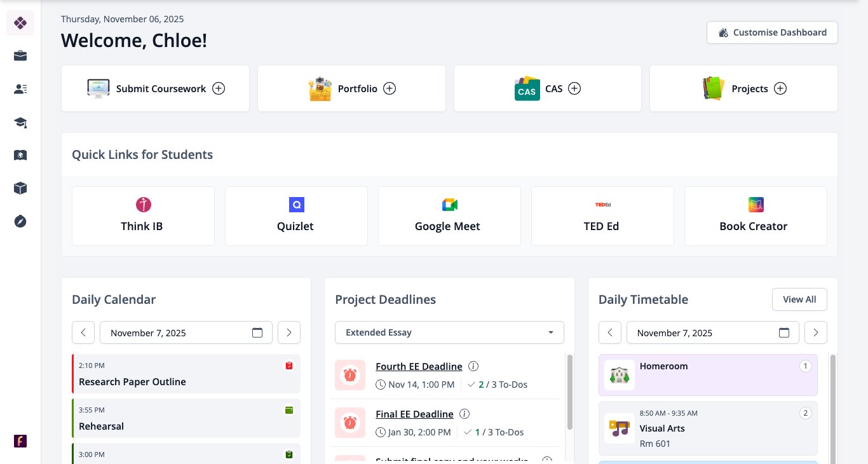
Task: Open the compass icon in the sidebar
Action: (20, 221)
